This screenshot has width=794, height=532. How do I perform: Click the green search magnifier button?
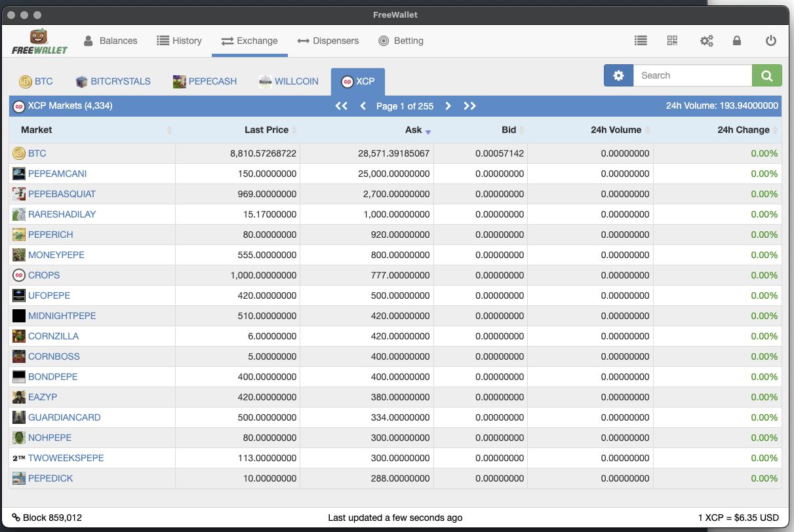coord(767,75)
